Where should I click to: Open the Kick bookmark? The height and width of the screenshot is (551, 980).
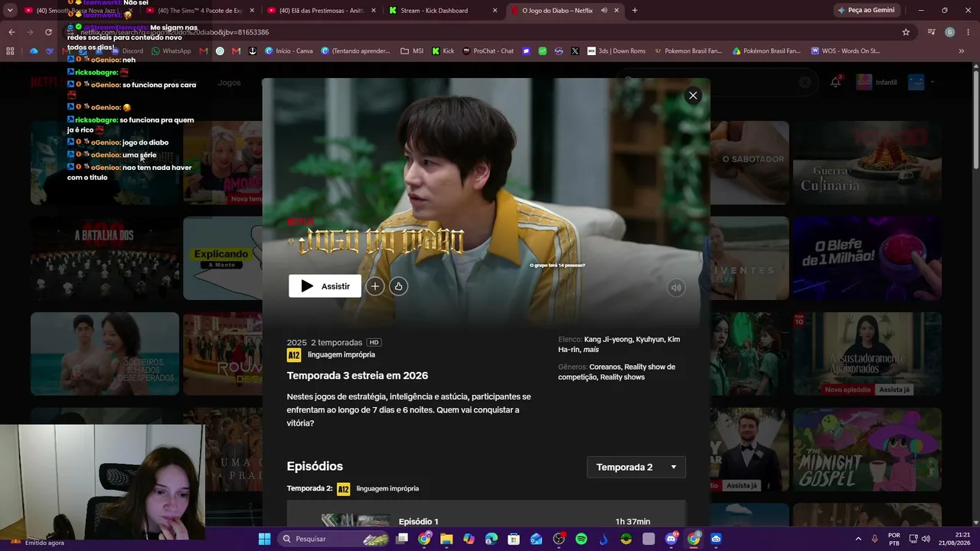[443, 51]
